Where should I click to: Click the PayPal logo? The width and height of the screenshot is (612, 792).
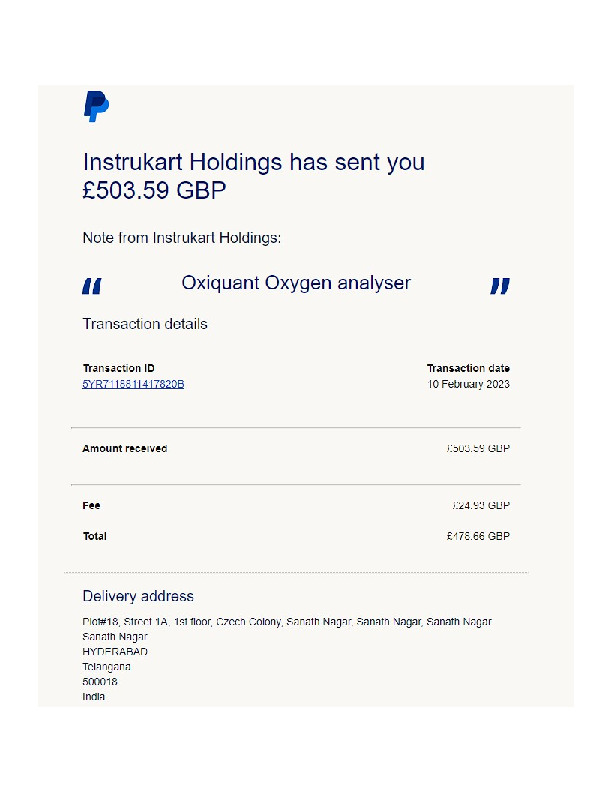pyautogui.click(x=96, y=106)
